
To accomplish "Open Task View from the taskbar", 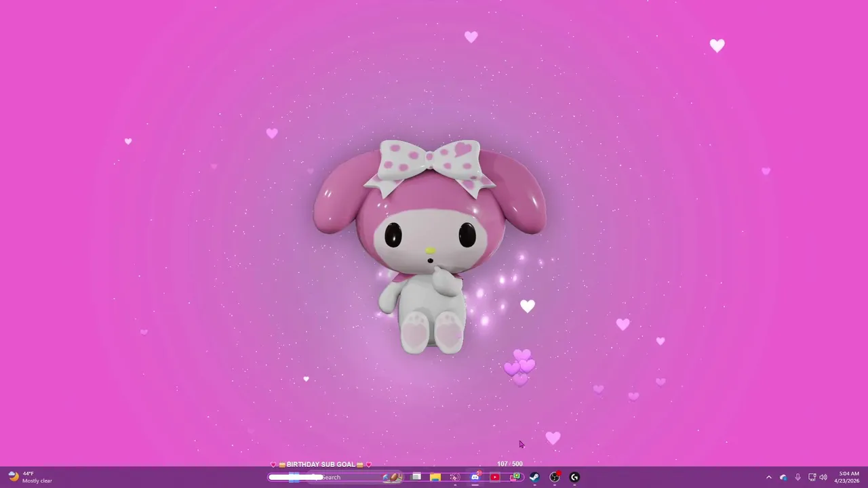I will click(416, 477).
